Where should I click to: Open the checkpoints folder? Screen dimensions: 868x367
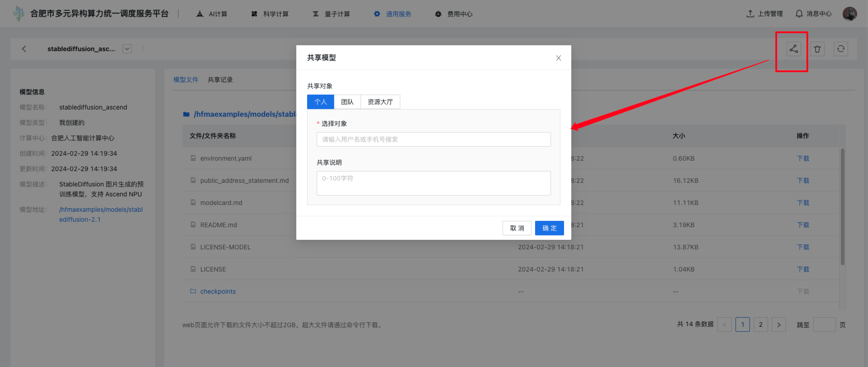[218, 291]
